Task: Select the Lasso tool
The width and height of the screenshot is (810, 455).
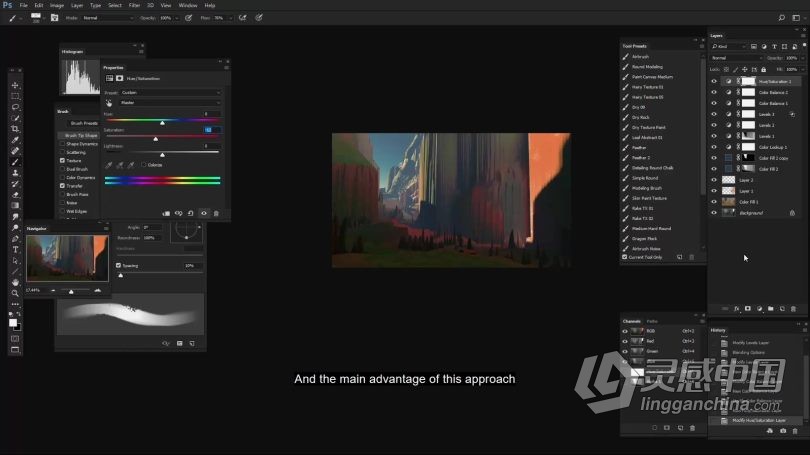Action: (x=15, y=107)
